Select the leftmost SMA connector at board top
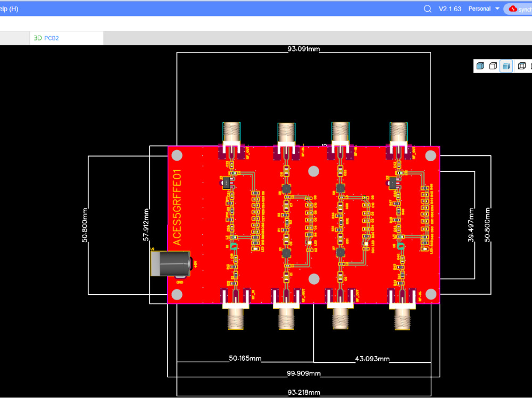 coord(231,130)
